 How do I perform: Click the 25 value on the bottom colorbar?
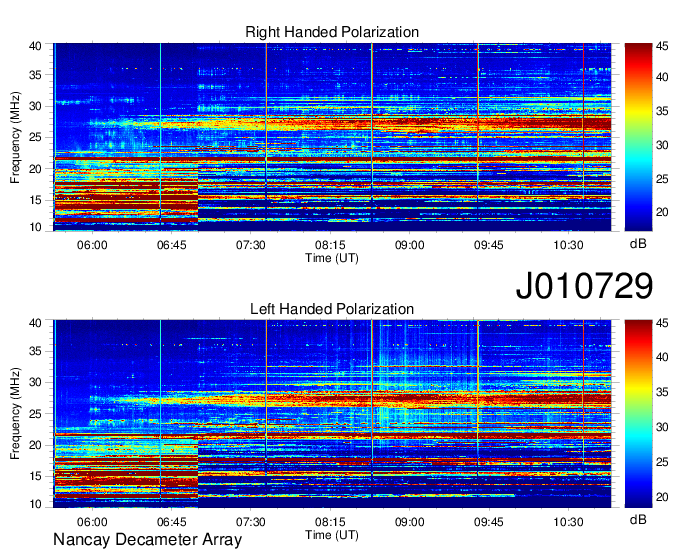tap(662, 462)
